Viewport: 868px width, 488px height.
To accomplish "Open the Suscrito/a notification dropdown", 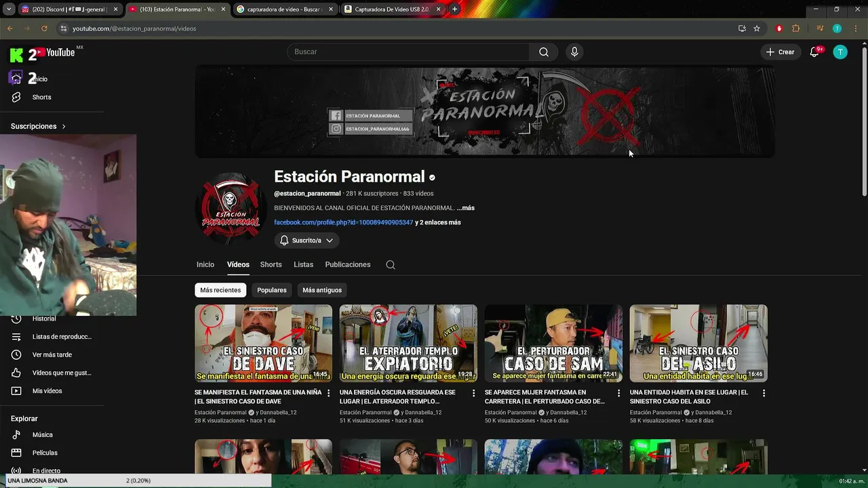I will [307, 241].
